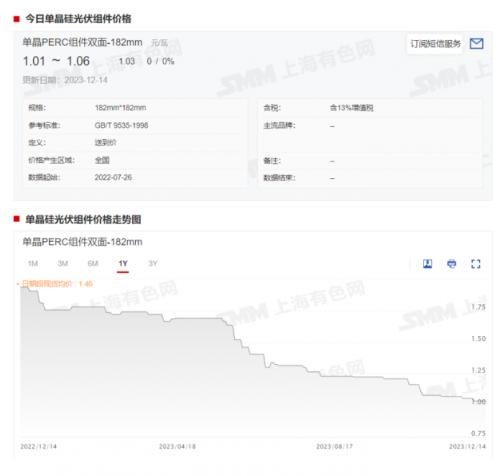
Task: Expand chart to fullscreen view
Action: pyautogui.click(x=476, y=264)
